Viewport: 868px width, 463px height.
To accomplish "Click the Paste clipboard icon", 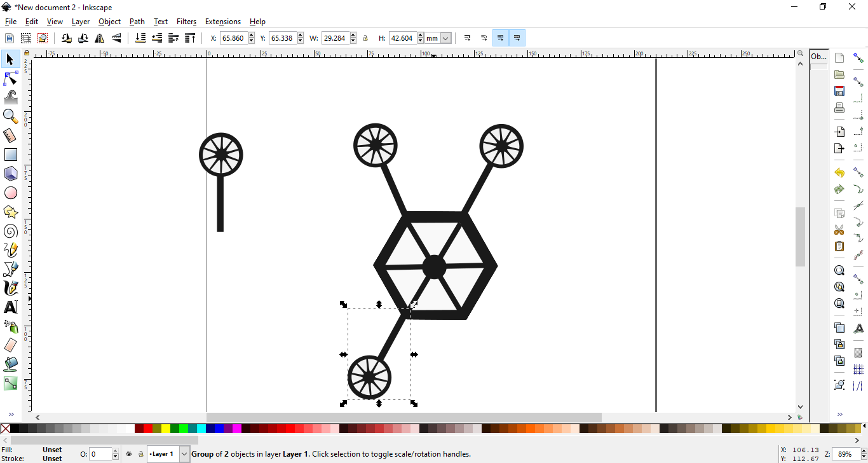I will click(x=839, y=246).
